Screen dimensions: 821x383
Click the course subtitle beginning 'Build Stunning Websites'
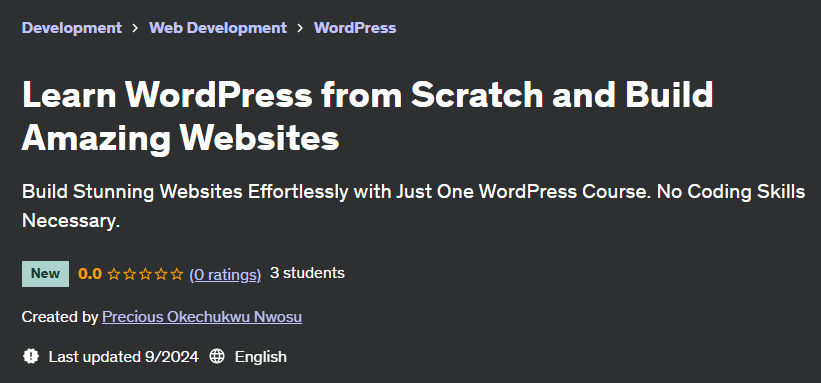tap(414, 206)
